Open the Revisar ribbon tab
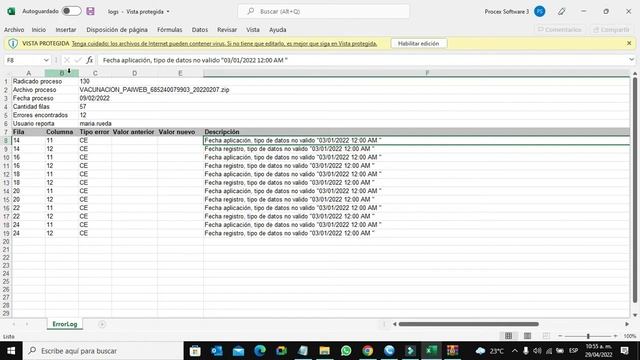Screen dimensions: 640x360 (x=227, y=30)
